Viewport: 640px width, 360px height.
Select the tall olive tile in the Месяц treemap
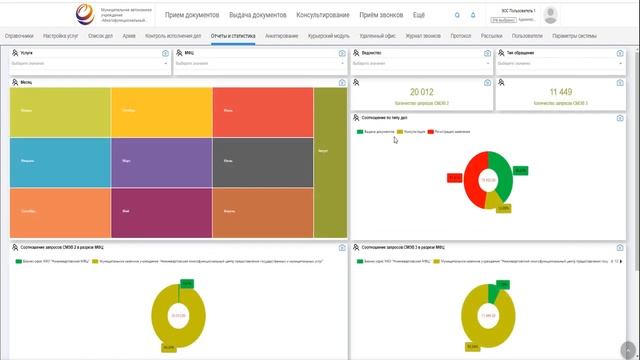tap(331, 162)
